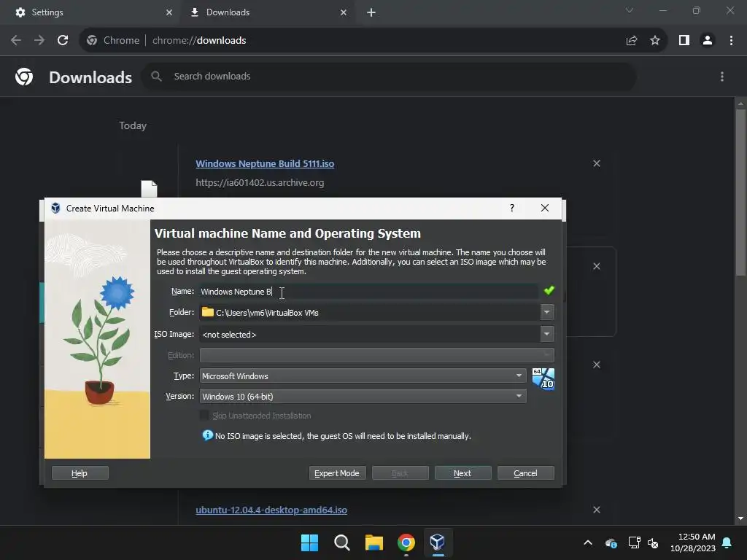The image size is (747, 560).
Task: Click the ISO Image <not selected> field
Action: pos(370,334)
